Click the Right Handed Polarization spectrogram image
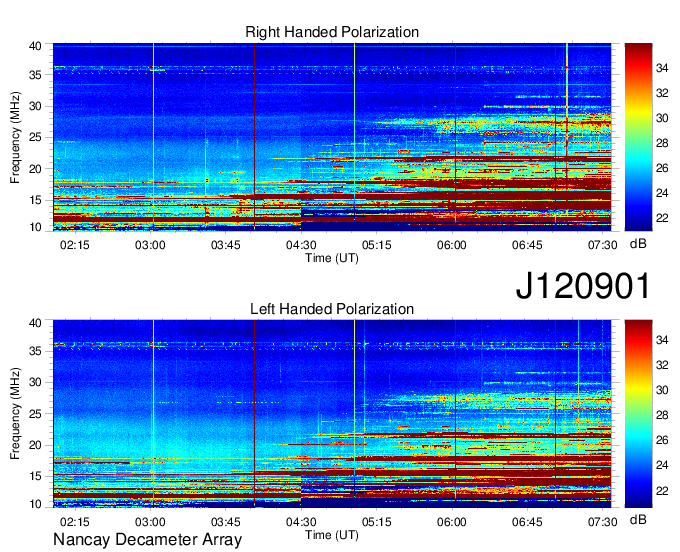The height and width of the screenshot is (552, 680). click(332, 137)
